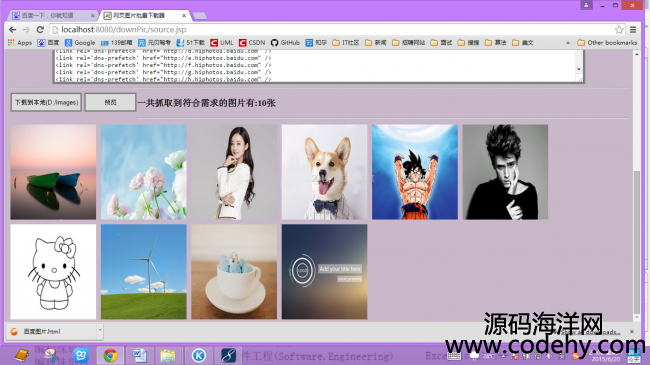650x365 pixels.
Task: Open the blue paw-print app on taskbar
Action: [81, 355]
